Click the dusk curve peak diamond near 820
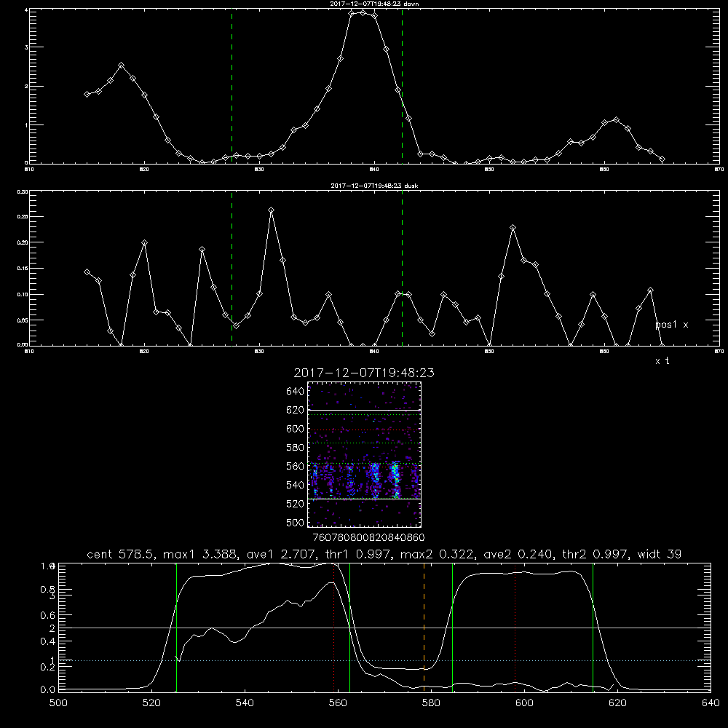Image resolution: width=728 pixels, height=728 pixels. 144,243
